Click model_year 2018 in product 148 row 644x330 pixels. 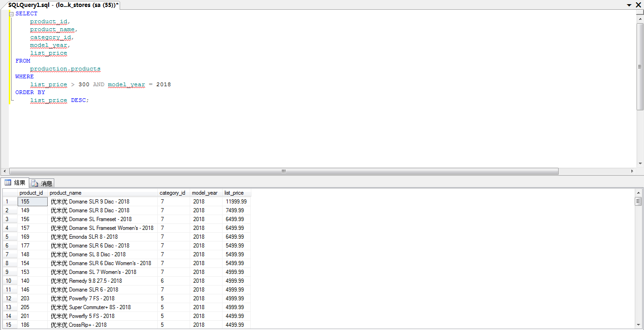coord(206,254)
